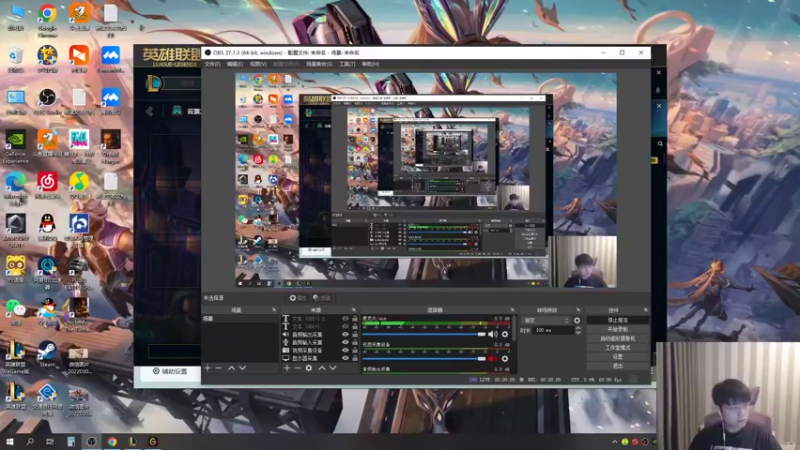Remove selected source with minus icon
The height and width of the screenshot is (450, 800).
coord(297,368)
